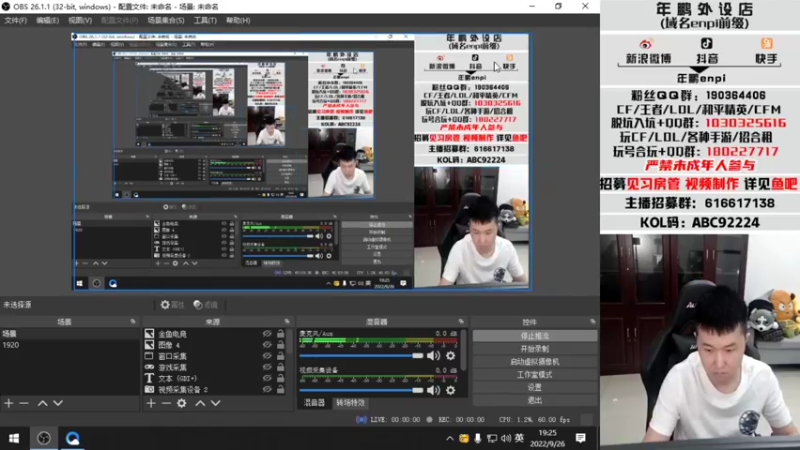Click the 视频采集设备 2 camera icon
800x450 pixels.
[149, 389]
